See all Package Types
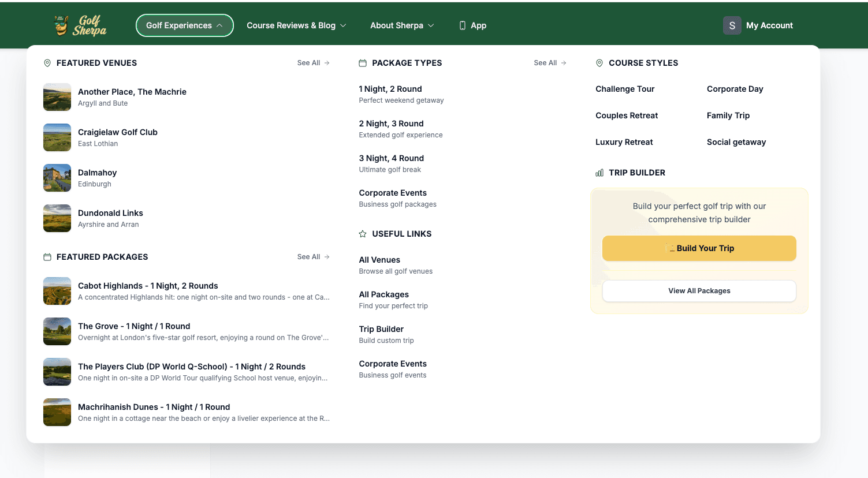Screen dimensions: 868x478 [550, 63]
